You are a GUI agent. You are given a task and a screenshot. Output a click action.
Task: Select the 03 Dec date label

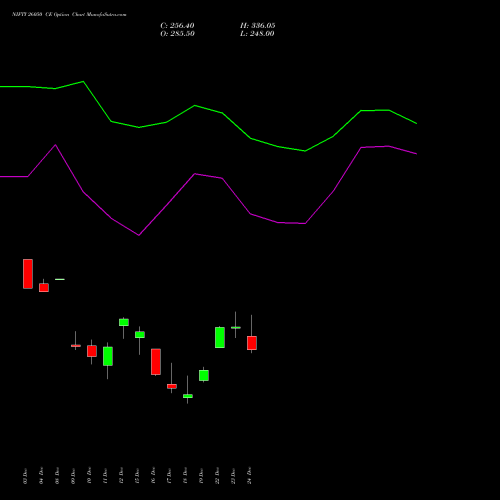tap(25, 476)
